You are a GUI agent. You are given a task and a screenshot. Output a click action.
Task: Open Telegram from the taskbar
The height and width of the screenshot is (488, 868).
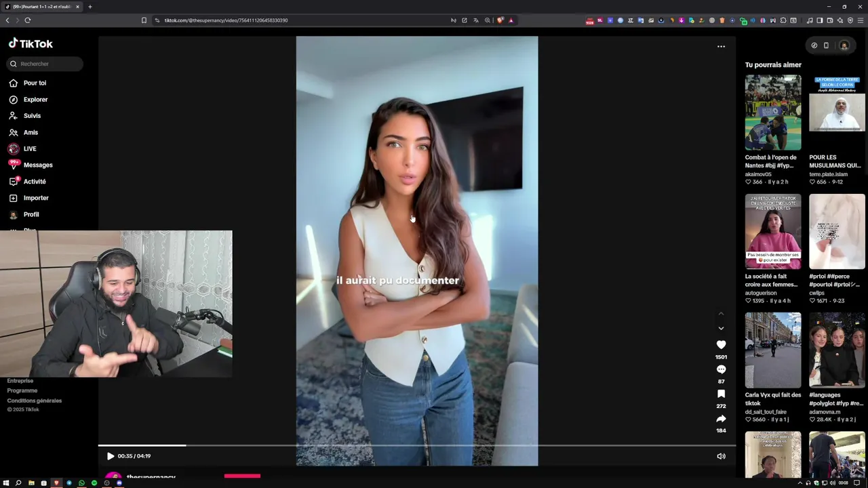[x=68, y=483]
